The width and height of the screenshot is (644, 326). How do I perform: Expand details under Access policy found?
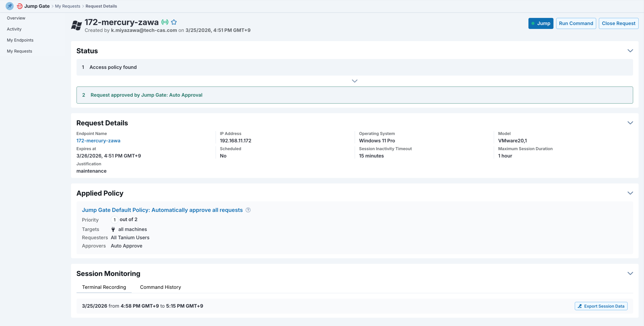pos(355,81)
